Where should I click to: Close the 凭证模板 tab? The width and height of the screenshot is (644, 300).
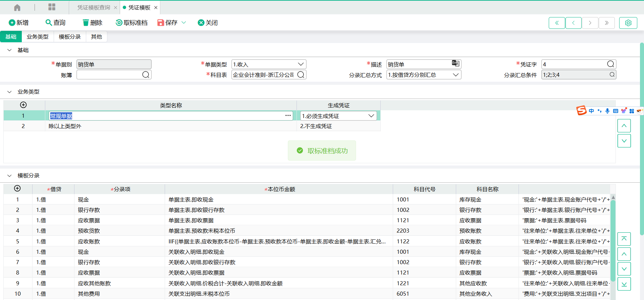156,7
